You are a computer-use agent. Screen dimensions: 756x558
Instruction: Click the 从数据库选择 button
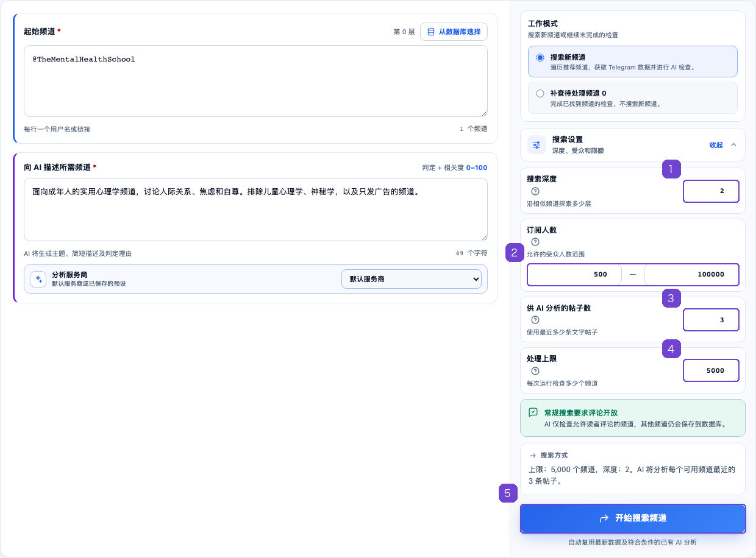pyautogui.click(x=454, y=32)
